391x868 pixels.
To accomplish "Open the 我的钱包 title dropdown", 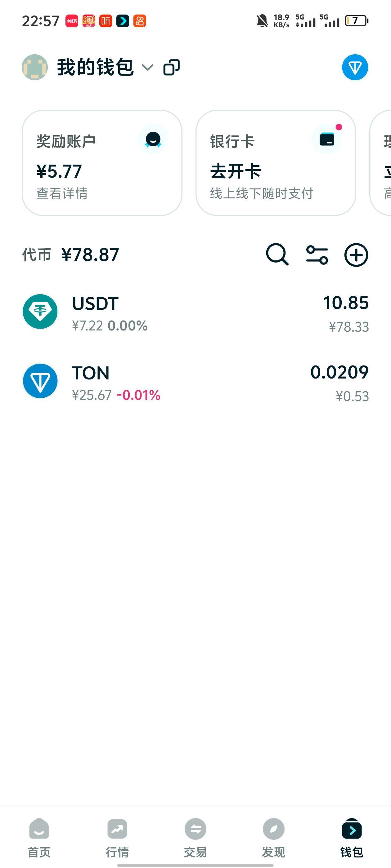I will coord(96,67).
